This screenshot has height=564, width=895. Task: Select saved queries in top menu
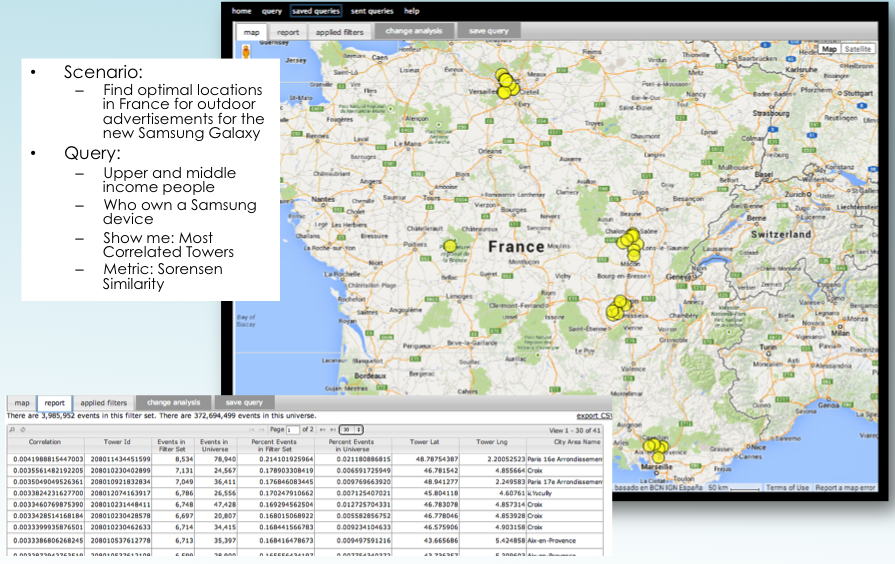pyautogui.click(x=316, y=11)
